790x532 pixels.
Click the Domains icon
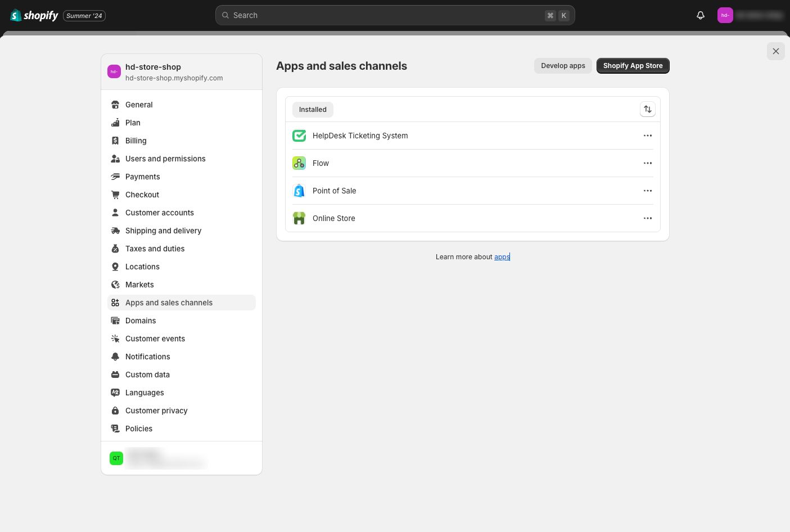pyautogui.click(x=115, y=321)
